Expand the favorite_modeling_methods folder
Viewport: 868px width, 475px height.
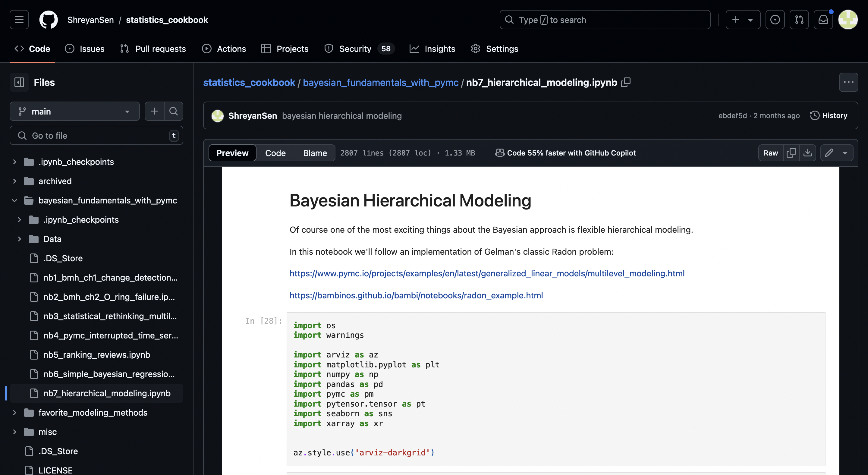pyautogui.click(x=14, y=412)
